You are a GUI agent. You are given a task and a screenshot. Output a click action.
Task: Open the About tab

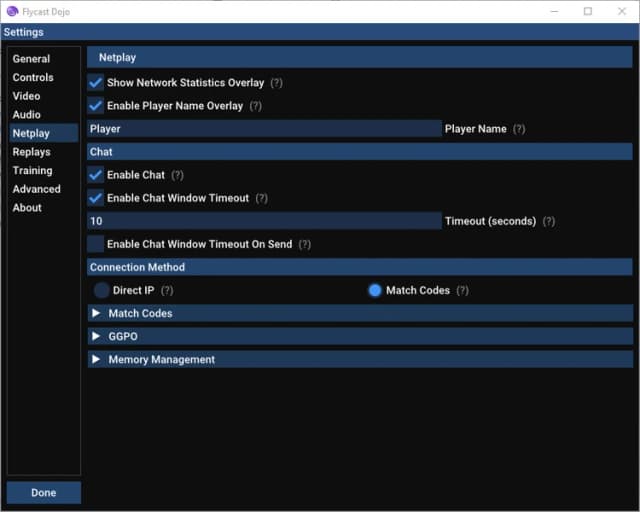[44, 208]
